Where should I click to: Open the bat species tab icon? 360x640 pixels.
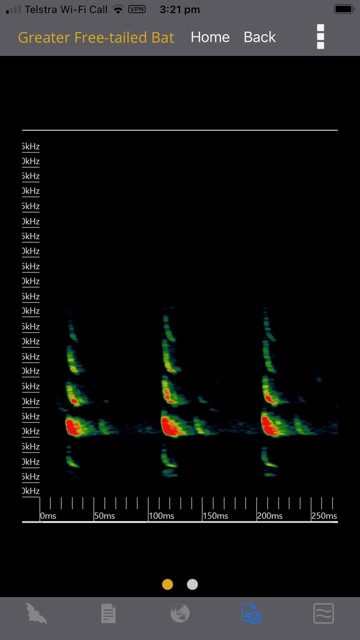point(37,613)
